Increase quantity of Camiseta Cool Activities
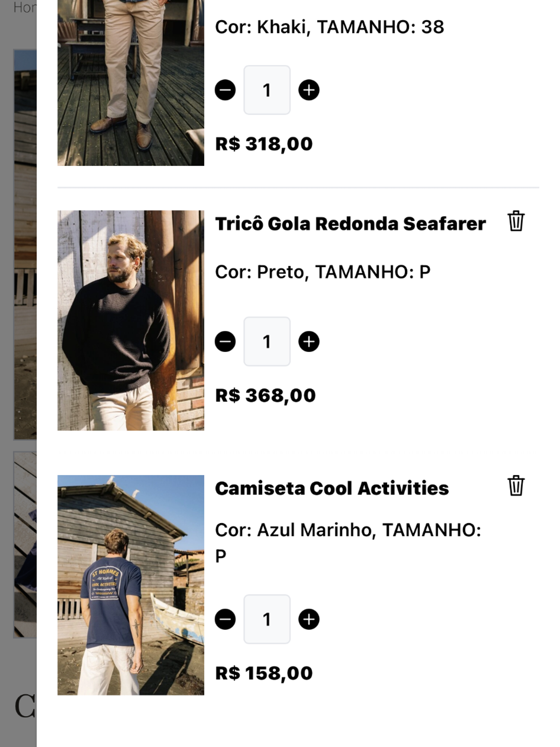This screenshot has height=747, width=560. [309, 619]
